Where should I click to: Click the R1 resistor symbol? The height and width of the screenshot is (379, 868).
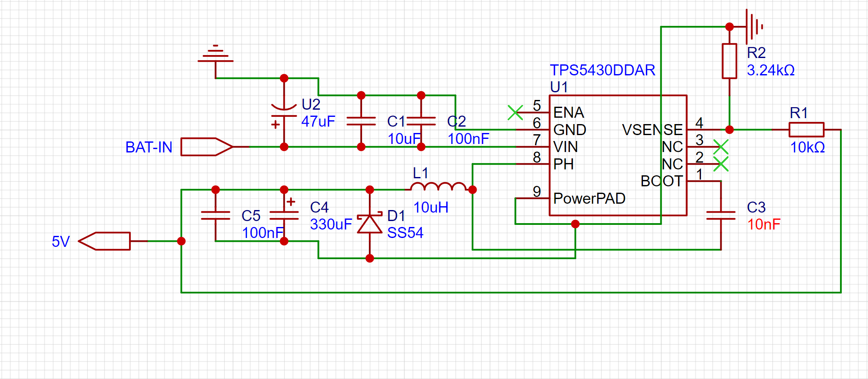coord(806,130)
